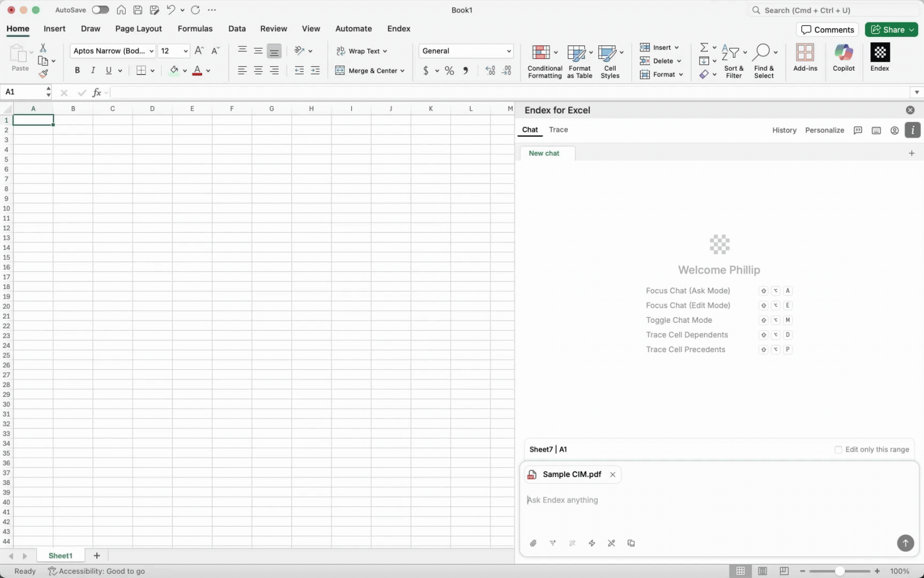Open the Add-ins gallery

click(805, 57)
